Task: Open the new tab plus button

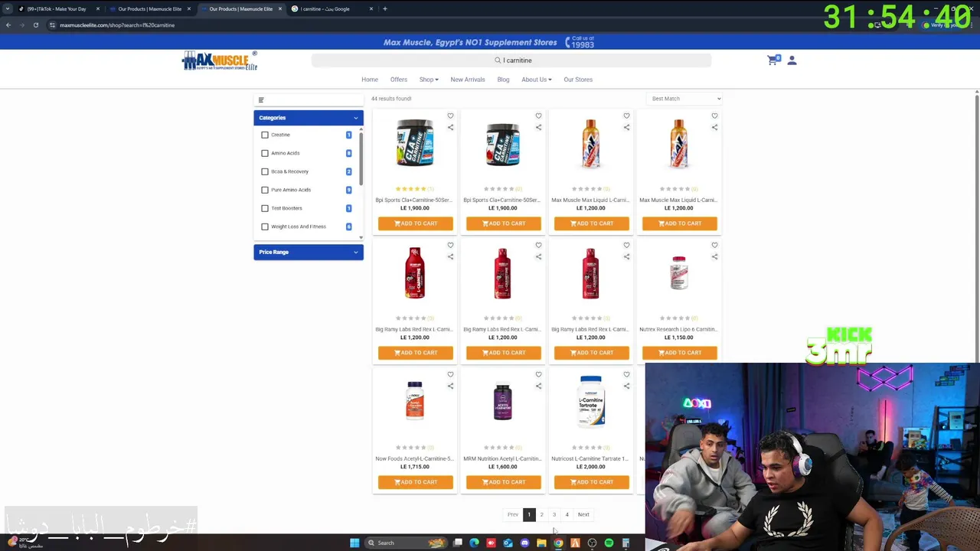Action: tap(384, 9)
